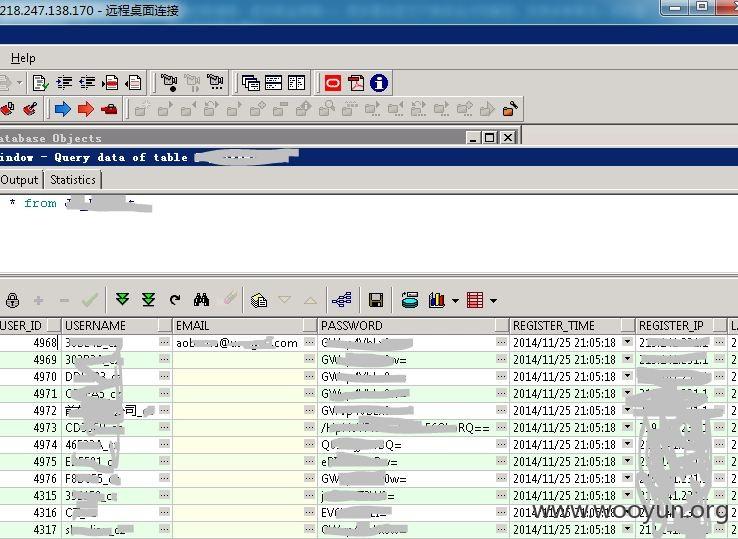Open REGISTER_TIME date dropdown in row 4976

click(627, 478)
